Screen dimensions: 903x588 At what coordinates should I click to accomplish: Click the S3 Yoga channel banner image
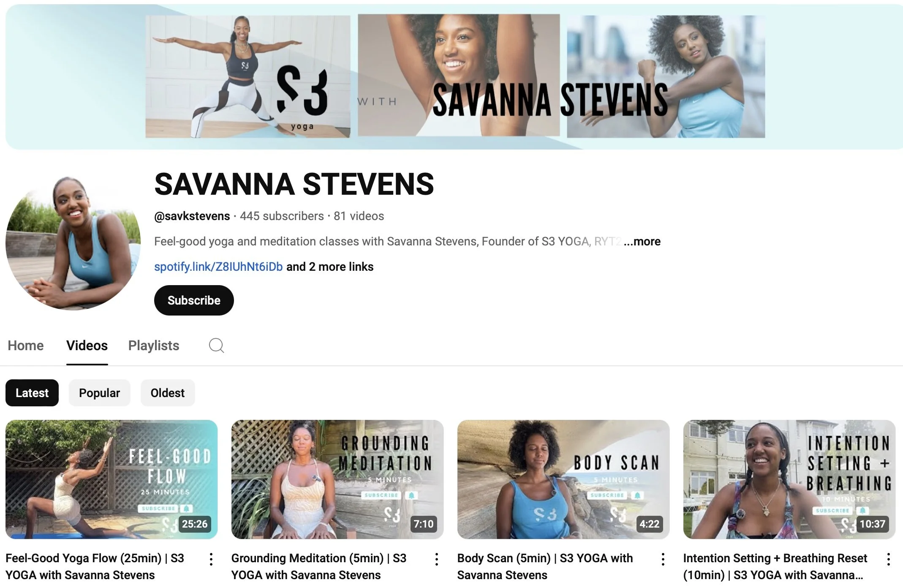click(x=454, y=77)
